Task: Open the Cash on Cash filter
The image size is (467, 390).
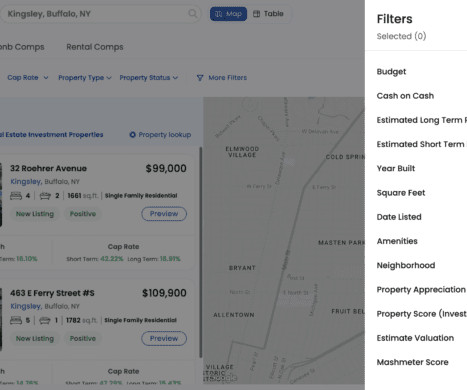Action: point(405,96)
